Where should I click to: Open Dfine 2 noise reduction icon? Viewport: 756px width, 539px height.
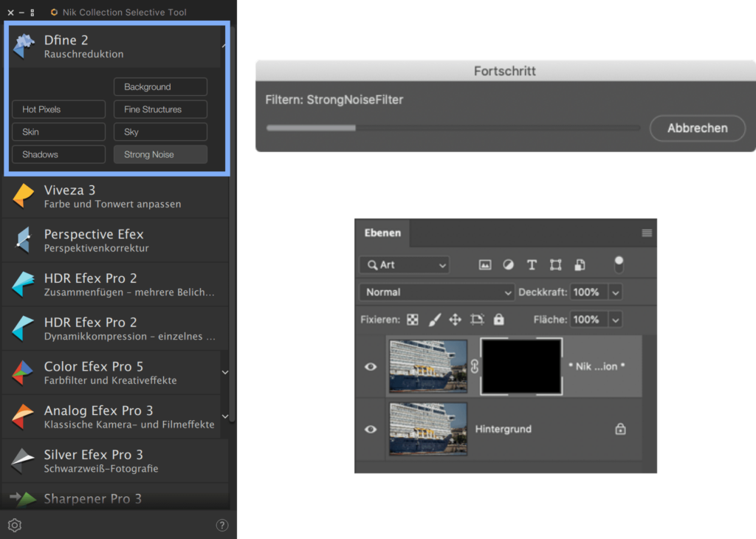coord(24,47)
